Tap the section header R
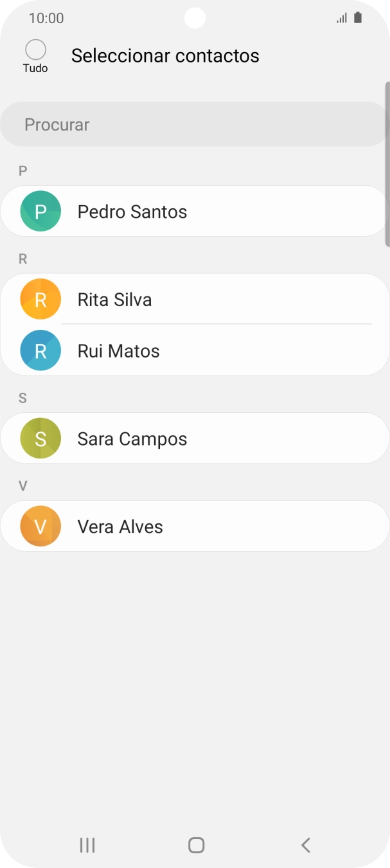Image resolution: width=390 pixels, height=868 pixels. (22, 258)
